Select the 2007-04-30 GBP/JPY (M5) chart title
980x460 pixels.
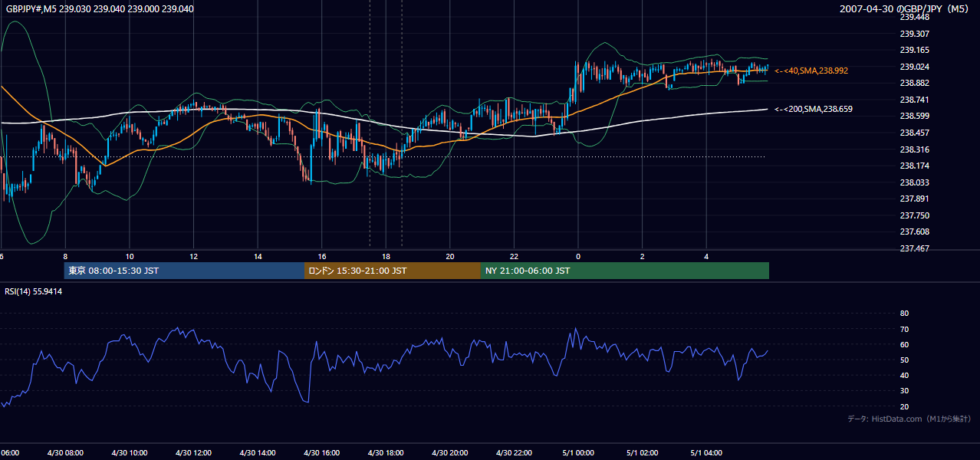[905, 9]
